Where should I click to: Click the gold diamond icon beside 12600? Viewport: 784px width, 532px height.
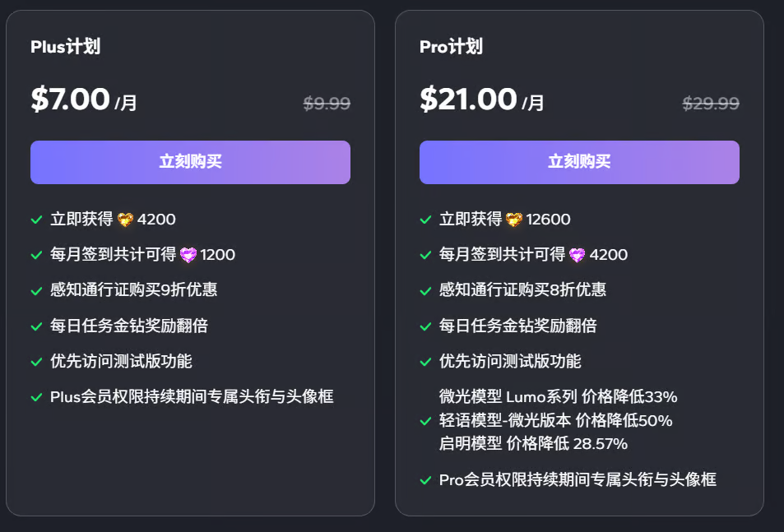click(514, 220)
